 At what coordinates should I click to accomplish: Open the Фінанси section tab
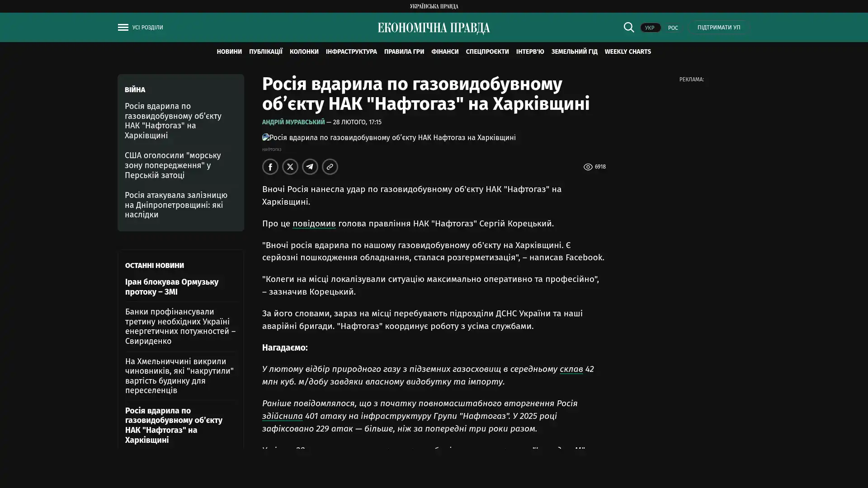click(x=444, y=52)
